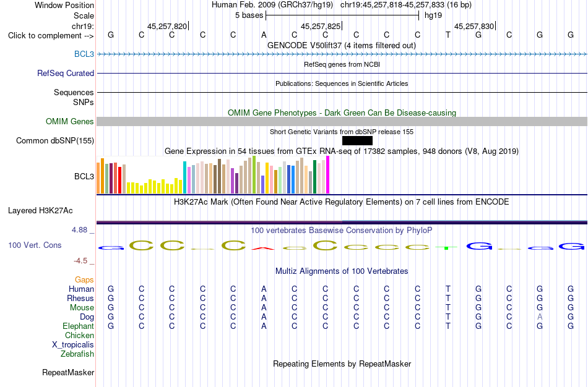Open the GTEx Gene Expression track title

click(x=342, y=151)
